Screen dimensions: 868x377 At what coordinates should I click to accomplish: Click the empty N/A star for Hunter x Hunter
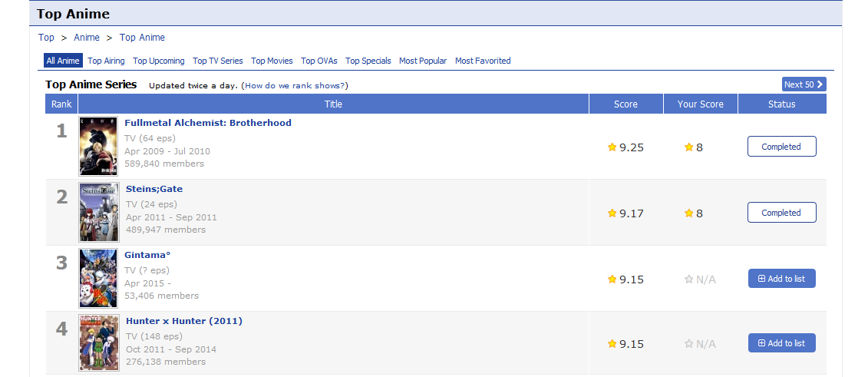(x=688, y=343)
